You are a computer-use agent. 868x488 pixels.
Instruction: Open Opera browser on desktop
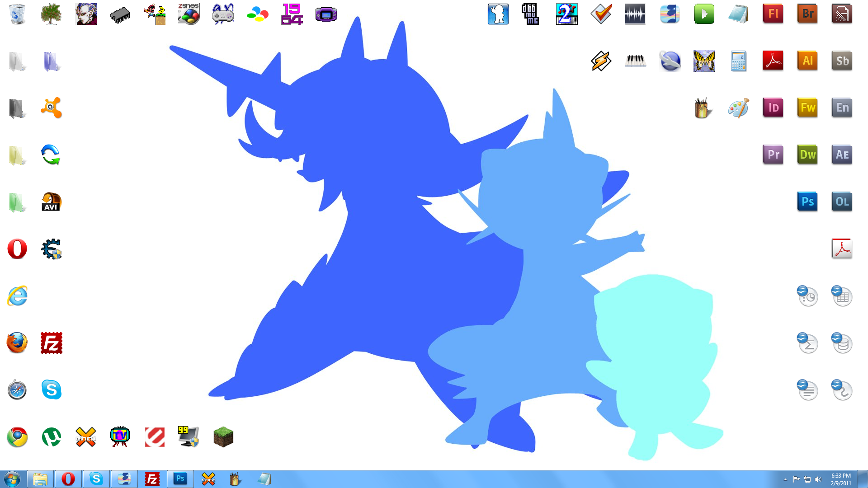click(x=17, y=249)
